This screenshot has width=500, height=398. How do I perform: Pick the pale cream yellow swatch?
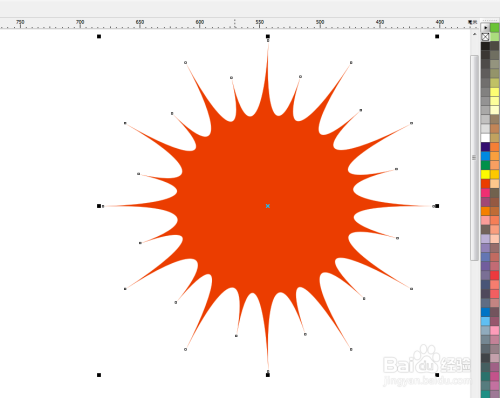click(495, 110)
